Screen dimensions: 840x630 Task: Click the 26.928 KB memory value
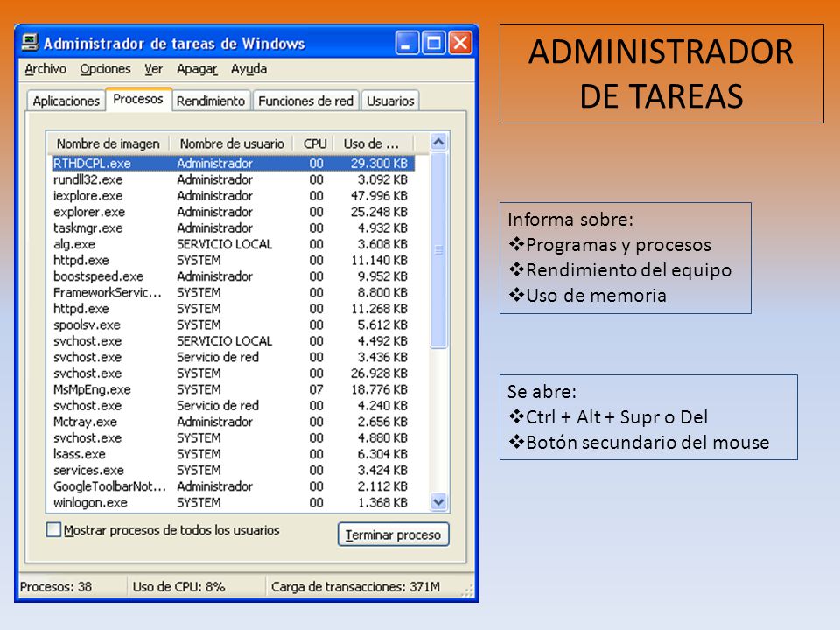coord(379,374)
